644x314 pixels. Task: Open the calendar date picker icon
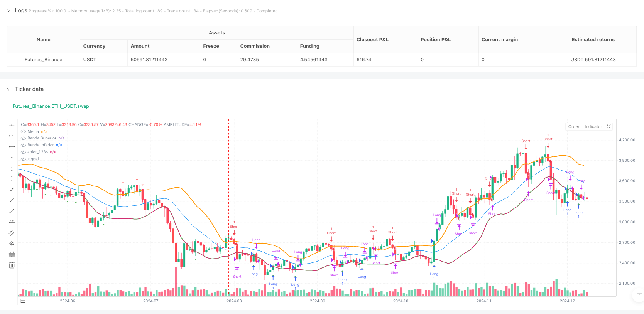coord(23,301)
